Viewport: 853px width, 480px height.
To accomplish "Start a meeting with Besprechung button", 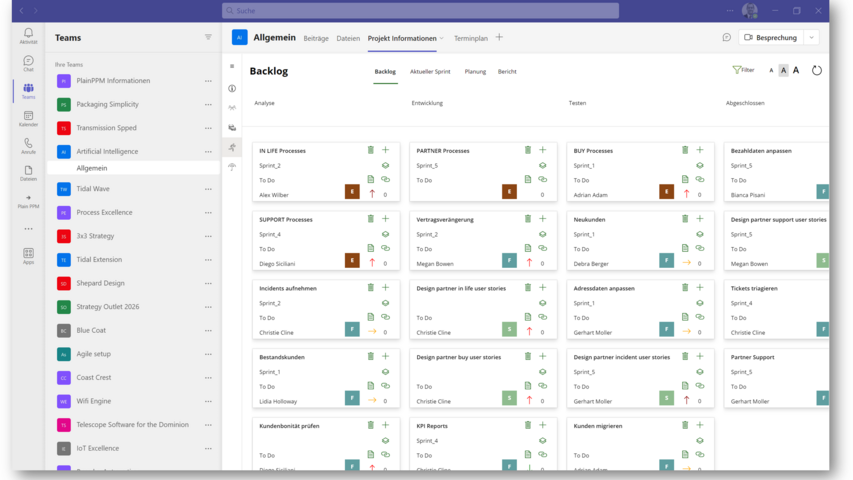I will coord(770,38).
